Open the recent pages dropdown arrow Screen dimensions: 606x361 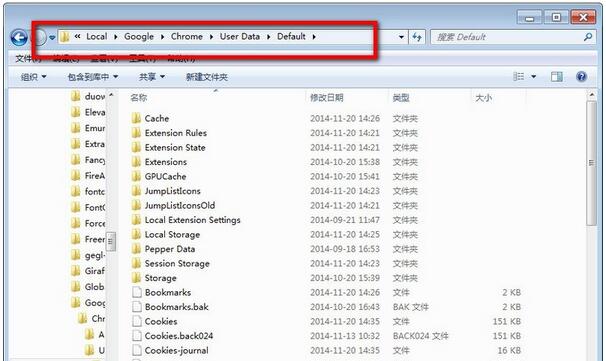[x=52, y=37]
